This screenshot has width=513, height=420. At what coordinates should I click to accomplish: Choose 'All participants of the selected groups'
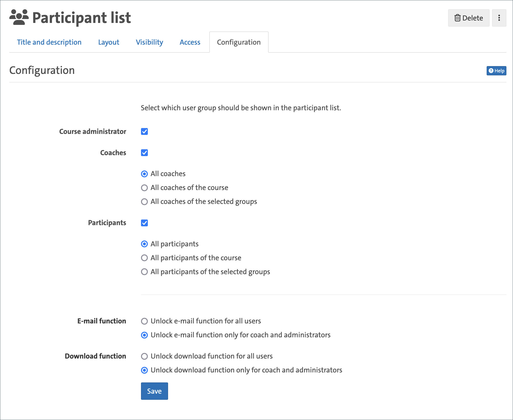coord(144,272)
